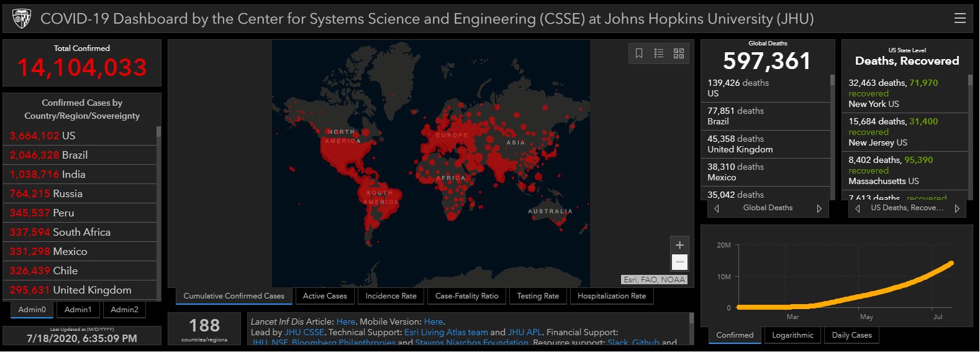The height and width of the screenshot is (352, 980).
Task: Select India row with 1,038,716 cases
Action: pos(81,174)
